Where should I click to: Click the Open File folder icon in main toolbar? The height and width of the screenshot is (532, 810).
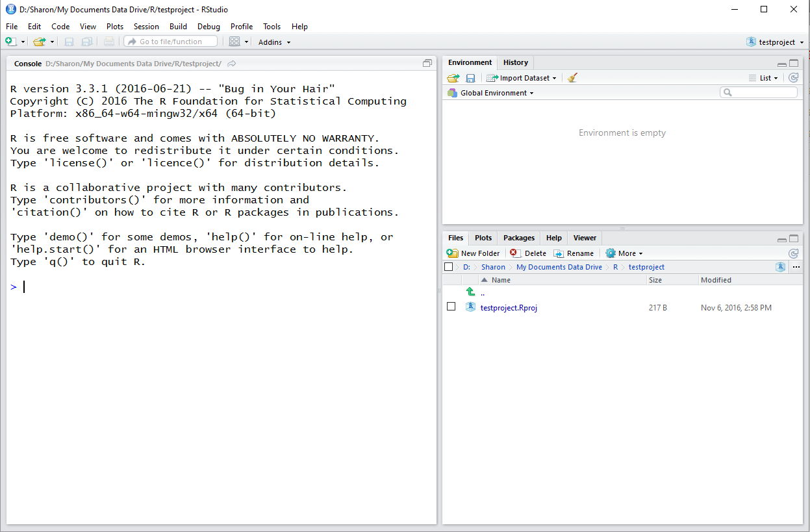click(39, 42)
